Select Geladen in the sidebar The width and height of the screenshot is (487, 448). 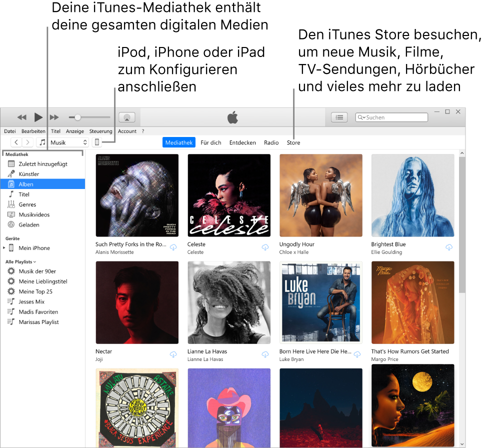pyautogui.click(x=42, y=224)
